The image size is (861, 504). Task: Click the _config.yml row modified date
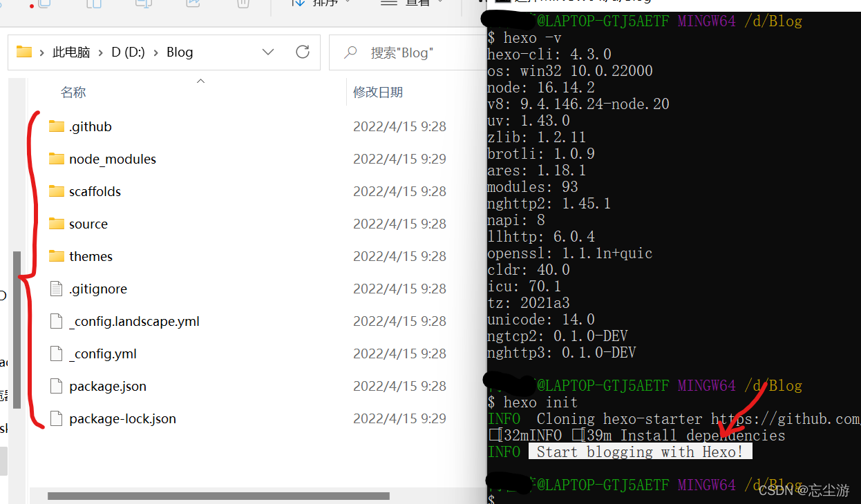point(399,353)
